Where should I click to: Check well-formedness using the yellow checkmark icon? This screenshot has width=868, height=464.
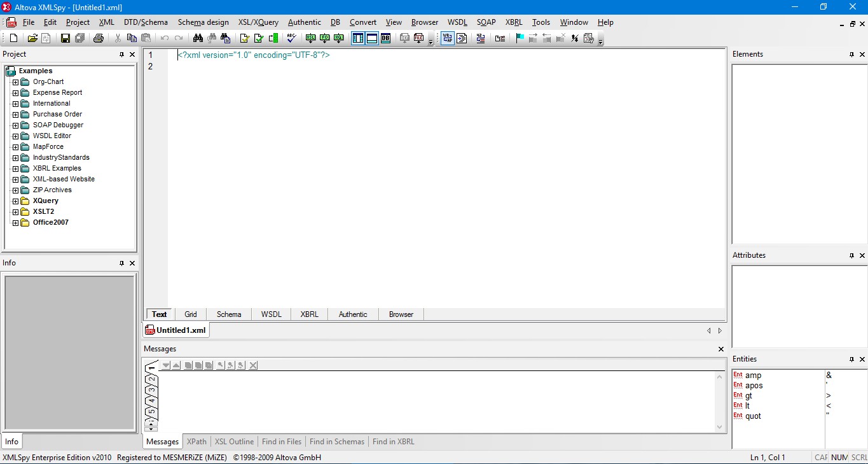tap(245, 38)
